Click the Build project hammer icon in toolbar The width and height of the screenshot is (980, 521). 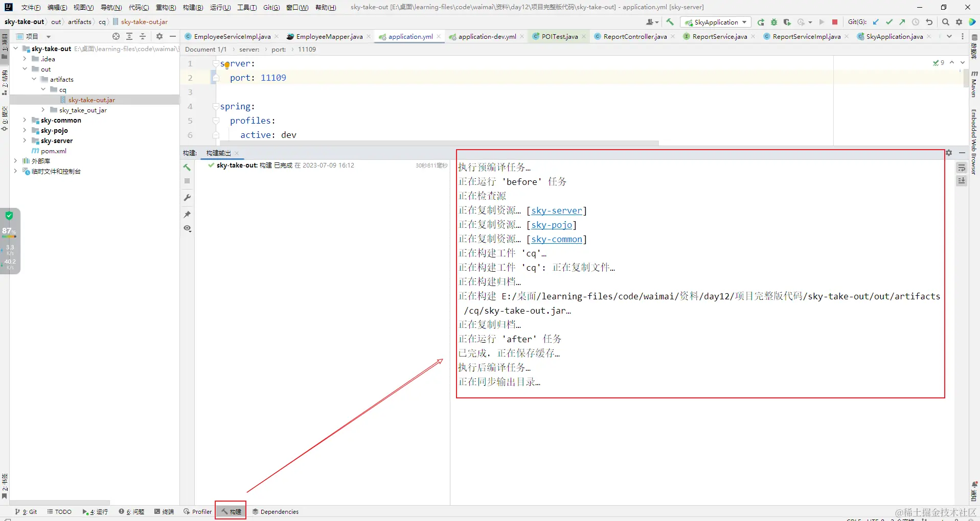tap(670, 22)
